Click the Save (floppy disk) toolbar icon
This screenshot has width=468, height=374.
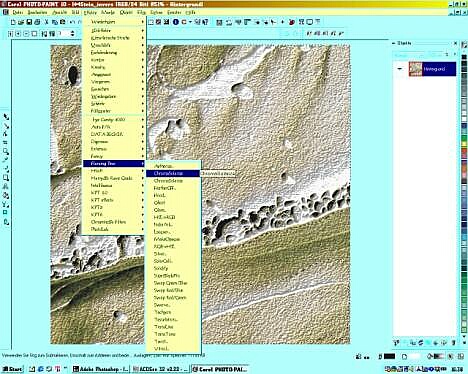pos(29,22)
